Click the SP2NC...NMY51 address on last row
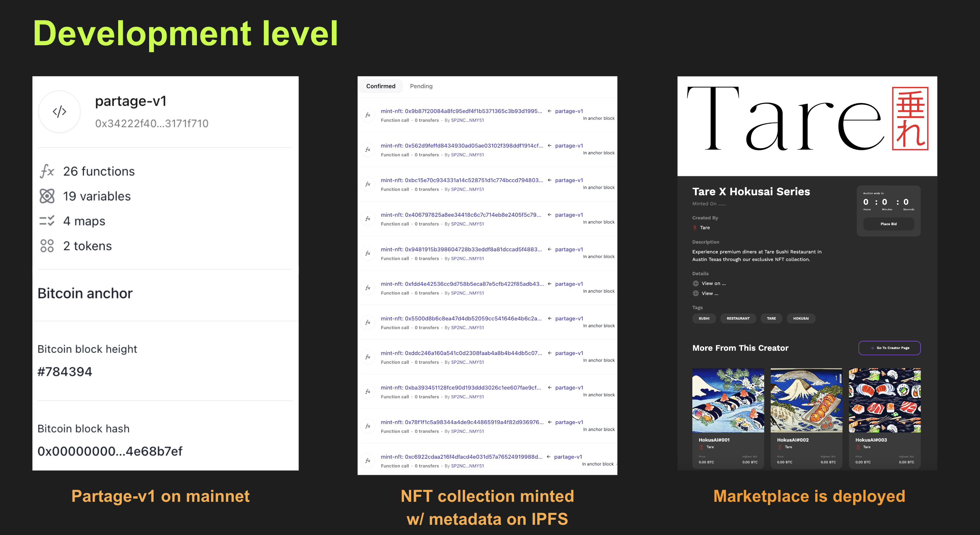Viewport: 980px width, 535px height. (467, 466)
